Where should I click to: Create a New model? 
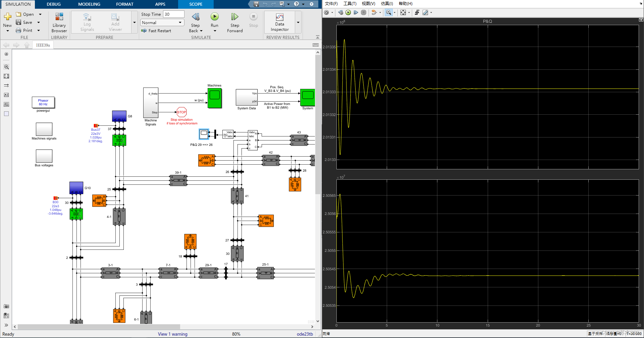[7, 20]
